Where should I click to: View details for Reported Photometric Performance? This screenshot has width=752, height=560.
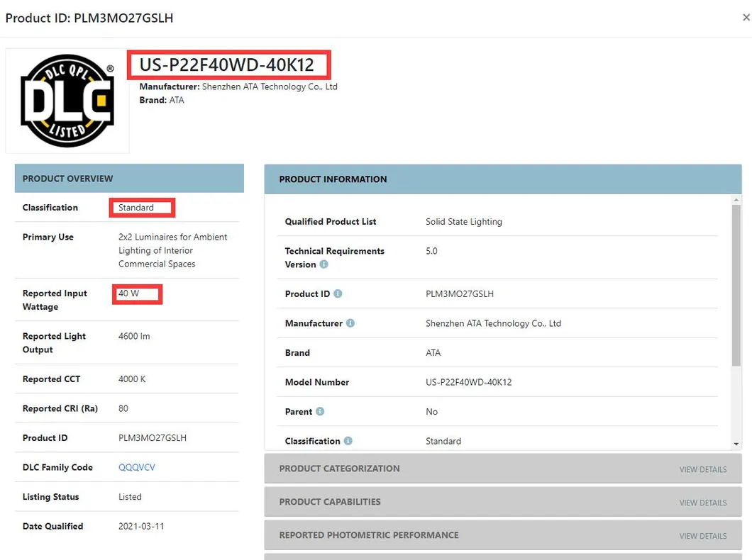tap(702, 536)
